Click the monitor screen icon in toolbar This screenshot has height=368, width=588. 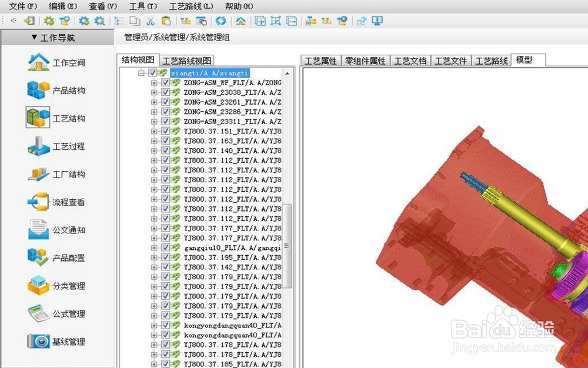pyautogui.click(x=377, y=21)
